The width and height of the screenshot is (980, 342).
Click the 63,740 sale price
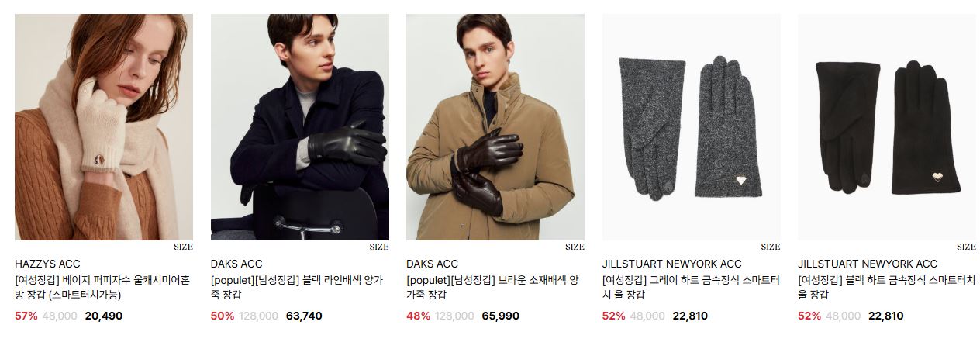pos(304,316)
